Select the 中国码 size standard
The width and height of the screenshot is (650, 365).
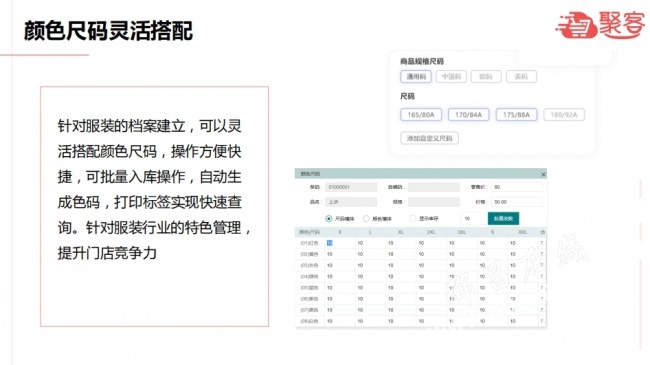click(x=451, y=77)
